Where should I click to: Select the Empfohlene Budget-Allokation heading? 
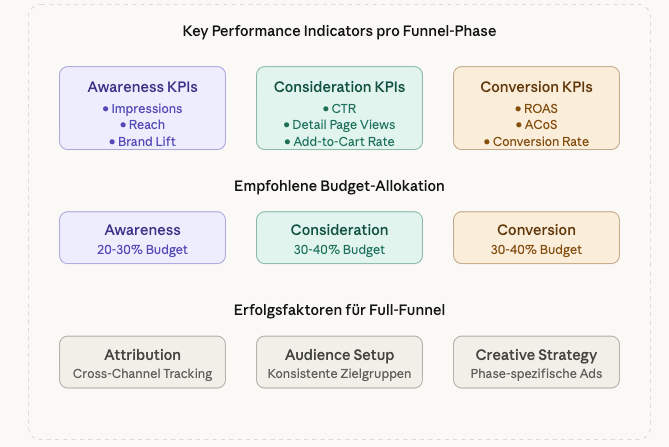(339, 185)
